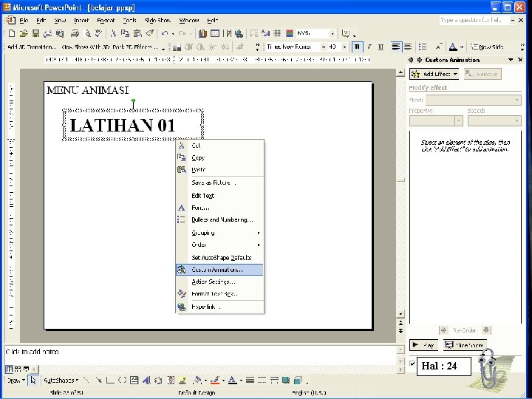
Task: Open the Zoom percentage dropdown
Action: pos(332,33)
